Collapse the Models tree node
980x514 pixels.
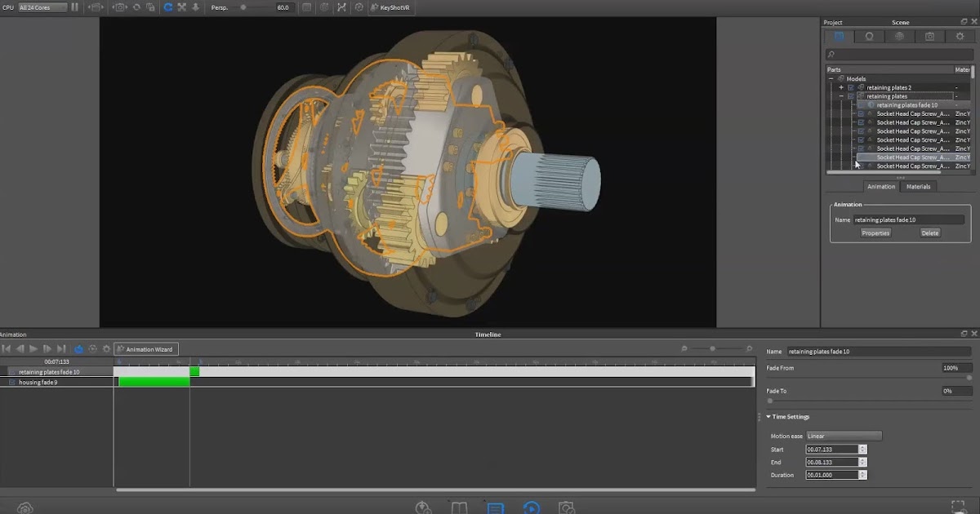[x=831, y=79]
